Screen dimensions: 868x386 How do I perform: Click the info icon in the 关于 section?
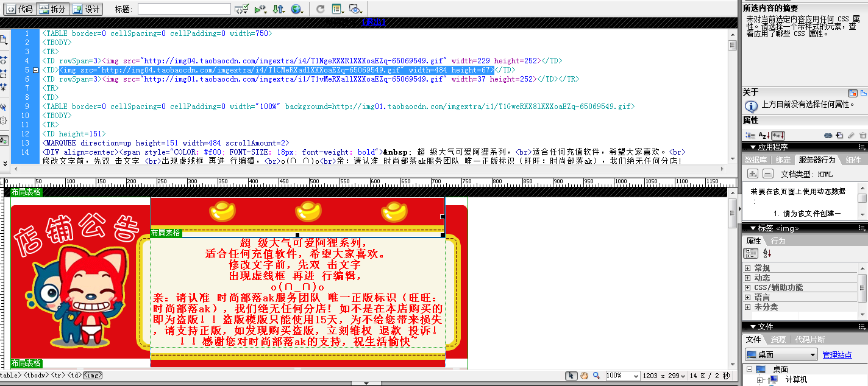pos(752,105)
